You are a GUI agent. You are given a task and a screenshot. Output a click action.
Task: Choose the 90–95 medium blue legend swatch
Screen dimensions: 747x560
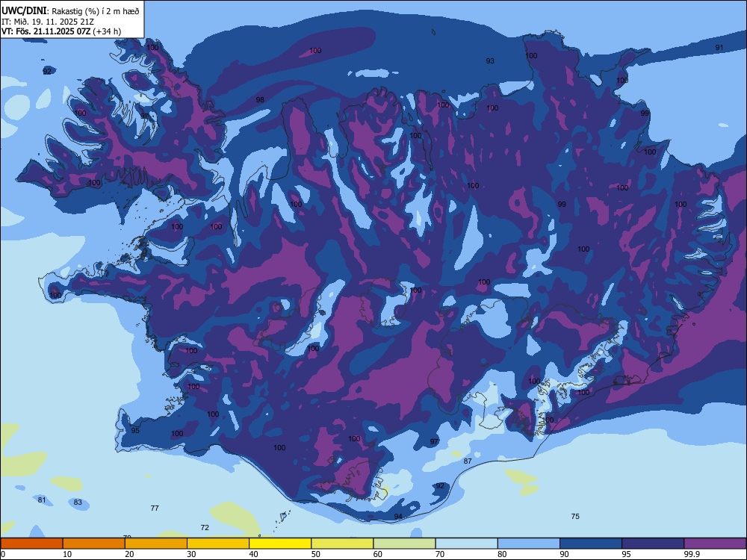tap(591, 544)
